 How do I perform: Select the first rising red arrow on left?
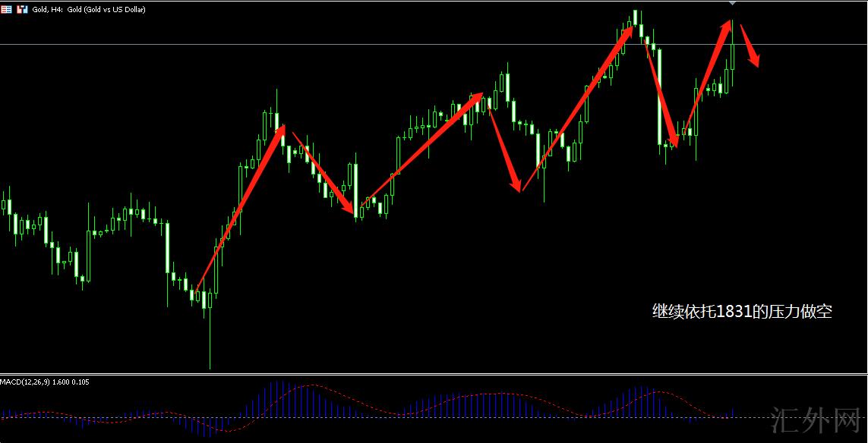(x=239, y=209)
